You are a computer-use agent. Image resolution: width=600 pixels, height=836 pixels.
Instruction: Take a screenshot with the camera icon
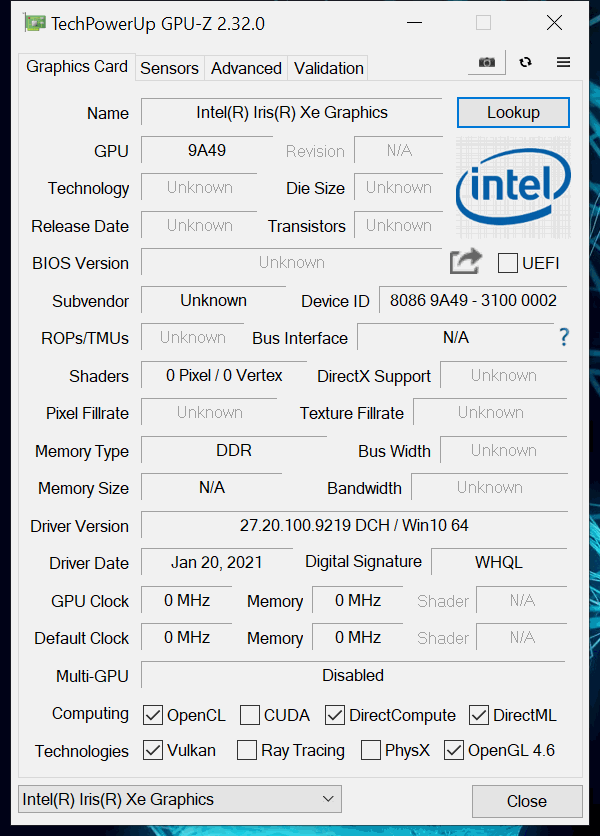point(486,62)
